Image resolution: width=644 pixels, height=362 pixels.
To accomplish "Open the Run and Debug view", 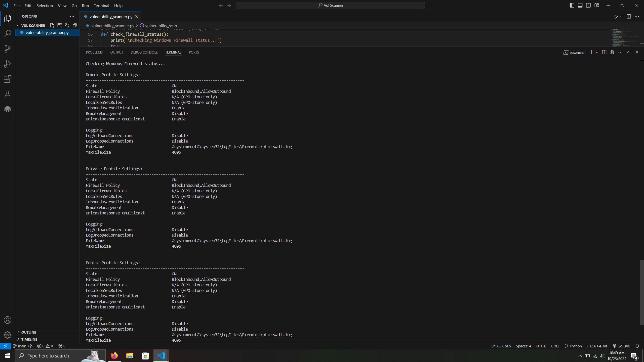I will click(8, 64).
